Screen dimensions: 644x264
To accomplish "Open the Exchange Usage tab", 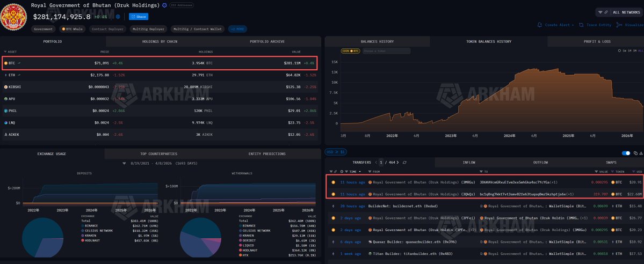I will pos(52,154).
